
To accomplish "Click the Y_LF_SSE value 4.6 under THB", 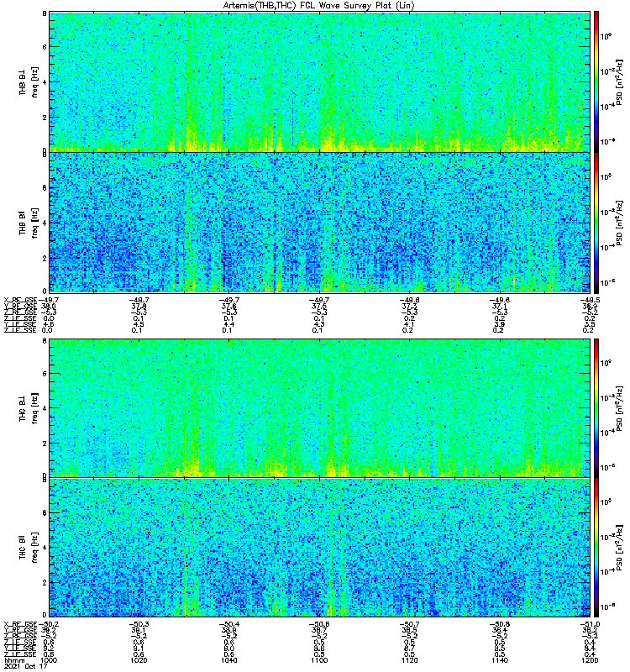I will pos(48,324).
